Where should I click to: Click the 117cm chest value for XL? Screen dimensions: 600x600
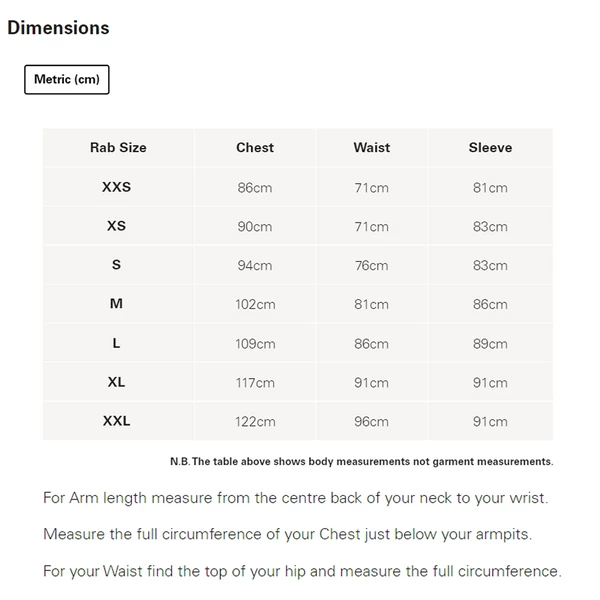click(255, 383)
